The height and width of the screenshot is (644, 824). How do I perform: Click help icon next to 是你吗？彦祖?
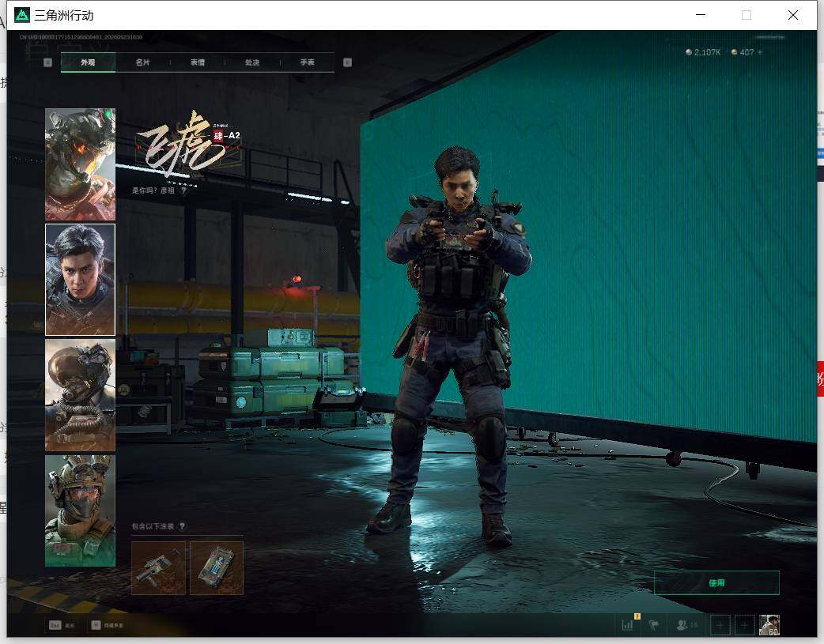pos(183,190)
